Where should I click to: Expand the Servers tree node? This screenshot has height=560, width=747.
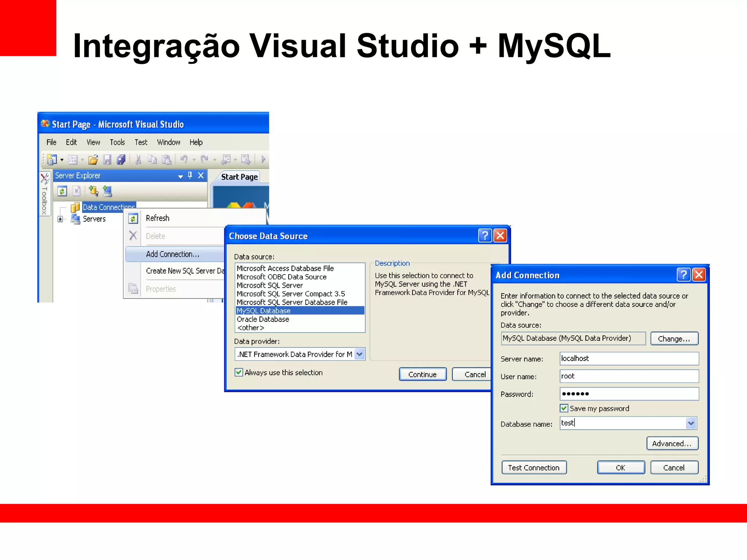click(x=60, y=219)
